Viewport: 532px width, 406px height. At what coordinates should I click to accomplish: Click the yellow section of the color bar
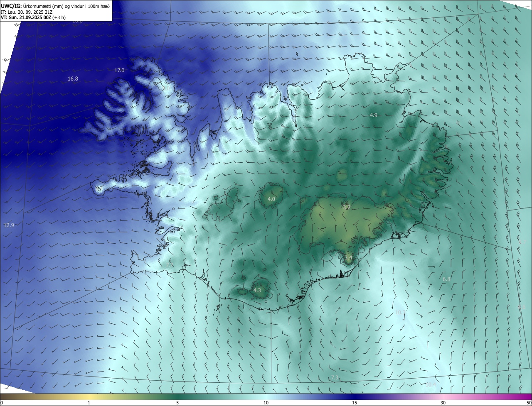point(89,396)
